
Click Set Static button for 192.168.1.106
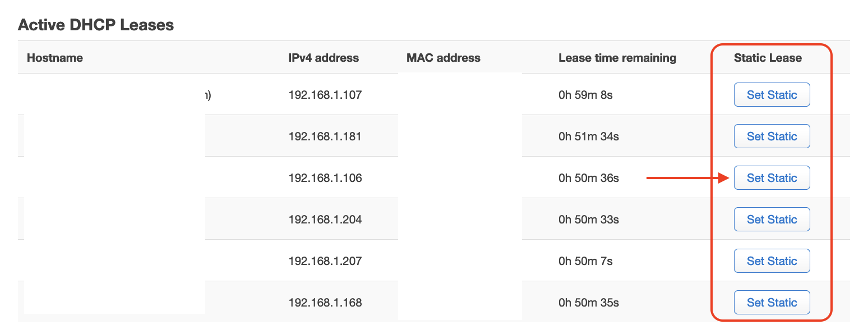point(772,178)
